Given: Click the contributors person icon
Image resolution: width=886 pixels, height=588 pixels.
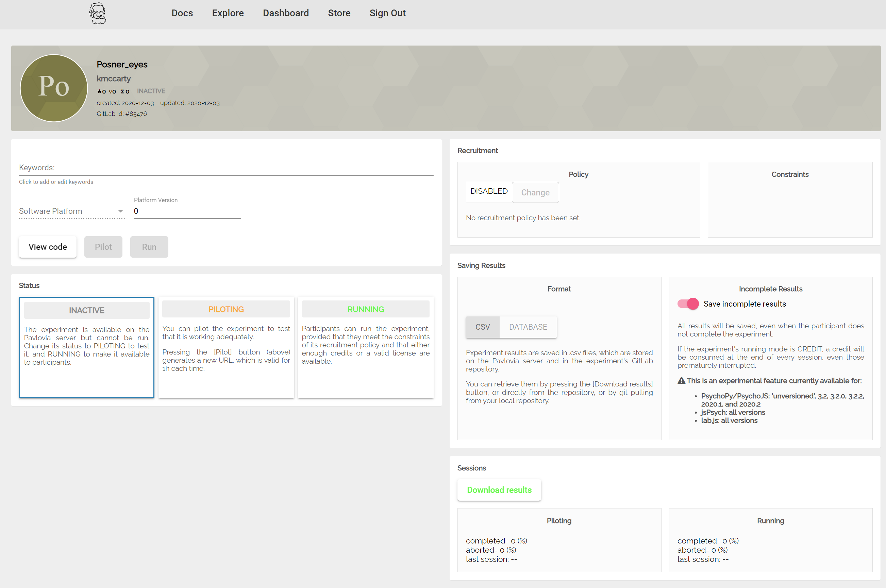Looking at the screenshot, I should point(122,91).
